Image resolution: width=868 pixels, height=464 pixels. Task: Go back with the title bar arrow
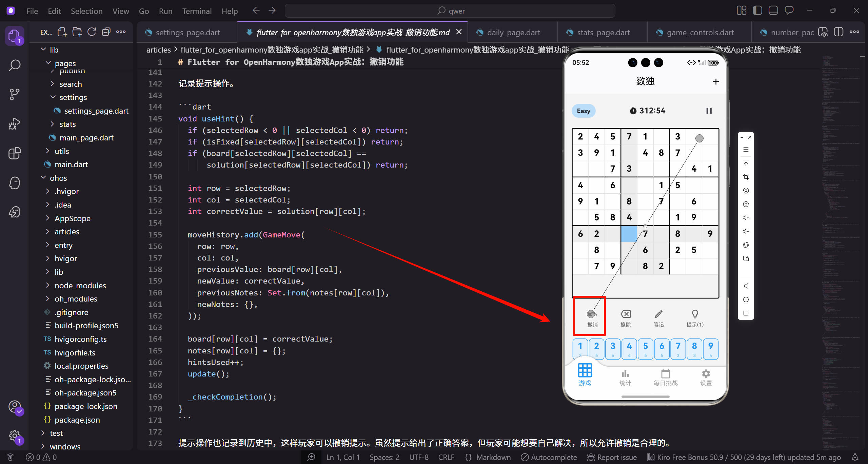(256, 11)
